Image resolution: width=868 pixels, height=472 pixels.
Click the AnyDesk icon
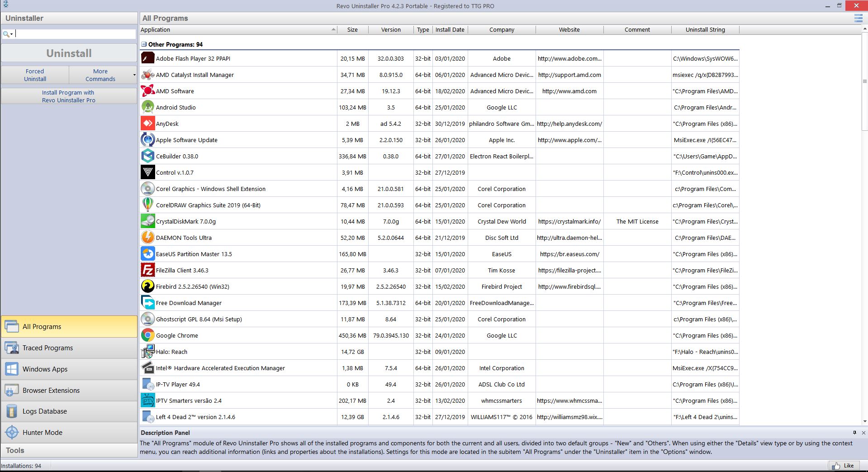pyautogui.click(x=147, y=124)
